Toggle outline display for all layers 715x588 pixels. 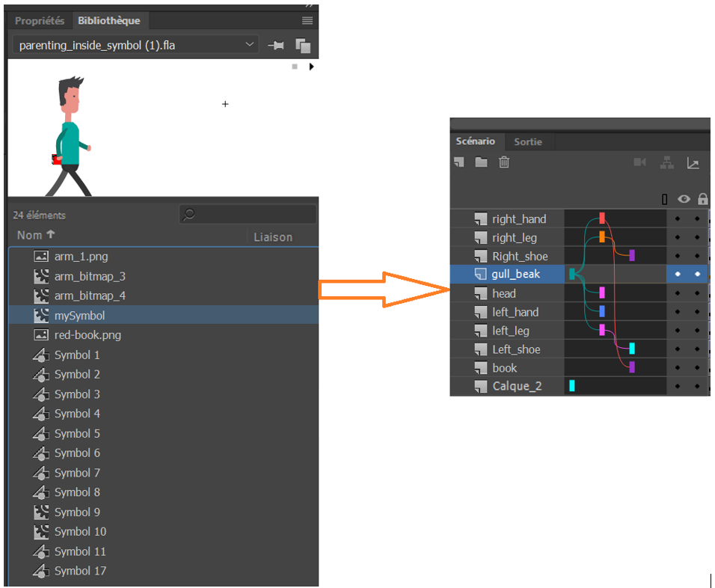pos(664,199)
